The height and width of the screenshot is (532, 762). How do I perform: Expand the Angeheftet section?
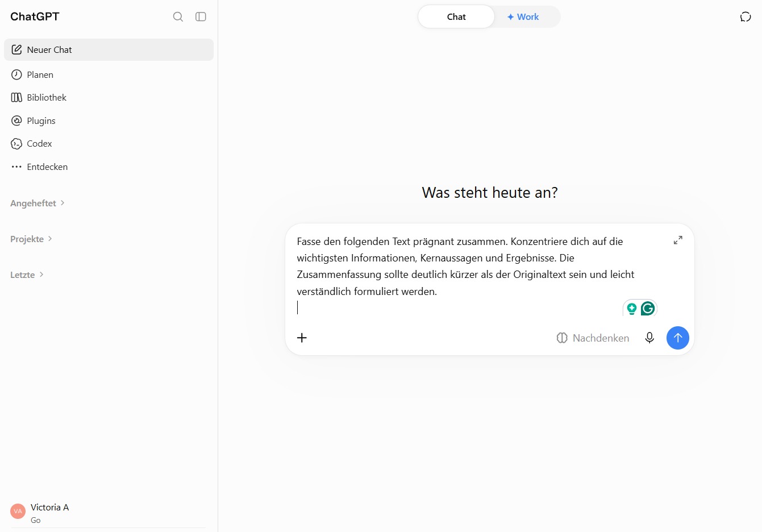(38, 203)
